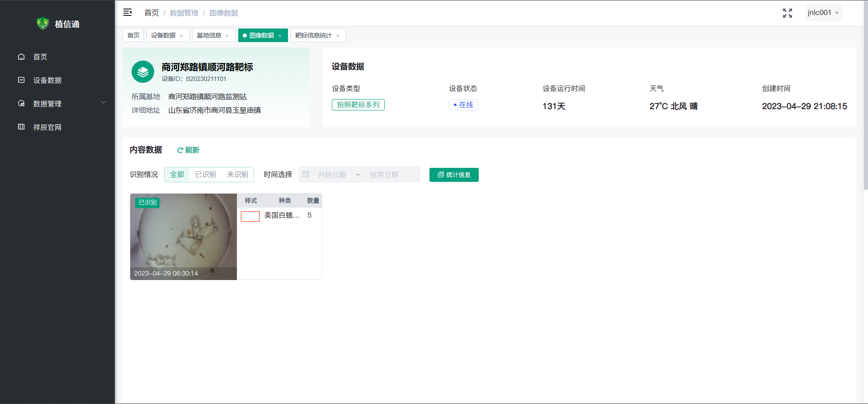The width and height of the screenshot is (868, 404).
Task: Open the 开始日期 start date picker
Action: pyautogui.click(x=332, y=175)
